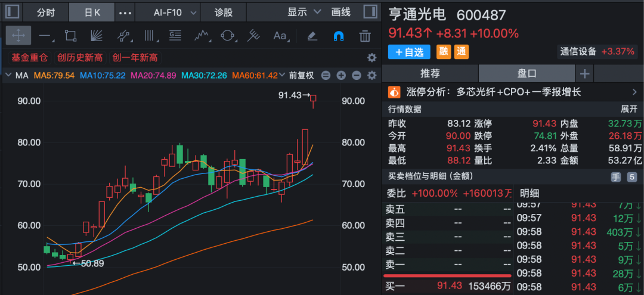Click the trash delete drawings icon
This screenshot has width=644, height=295.
point(365,36)
